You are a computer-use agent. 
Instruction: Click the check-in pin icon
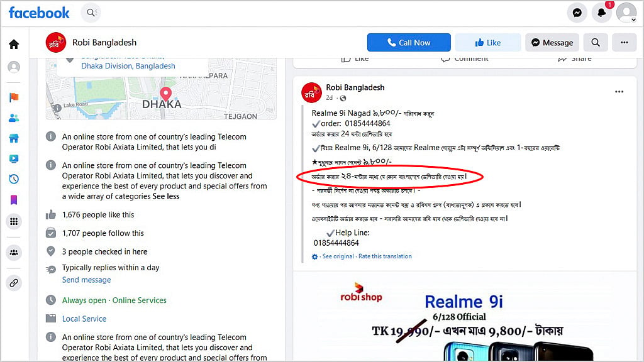[x=51, y=251]
